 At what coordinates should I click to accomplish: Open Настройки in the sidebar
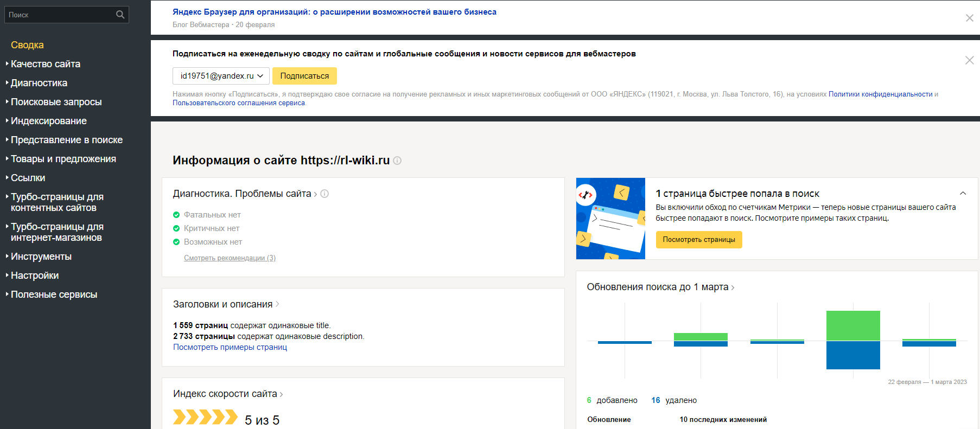click(x=35, y=276)
